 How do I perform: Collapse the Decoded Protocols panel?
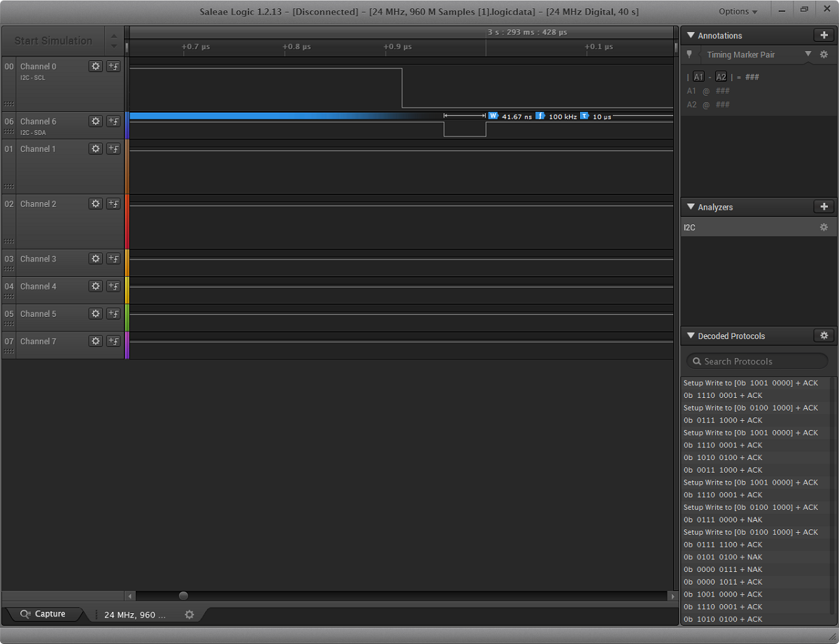(691, 336)
